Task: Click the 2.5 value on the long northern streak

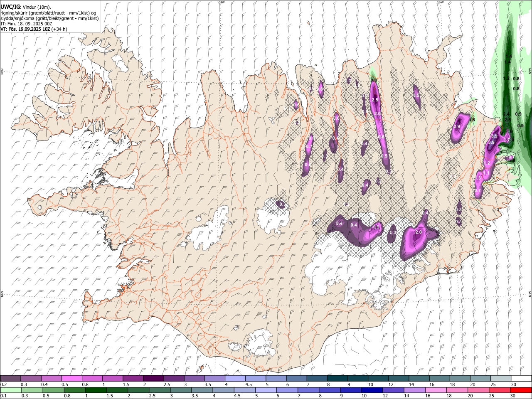Action: tap(375, 100)
